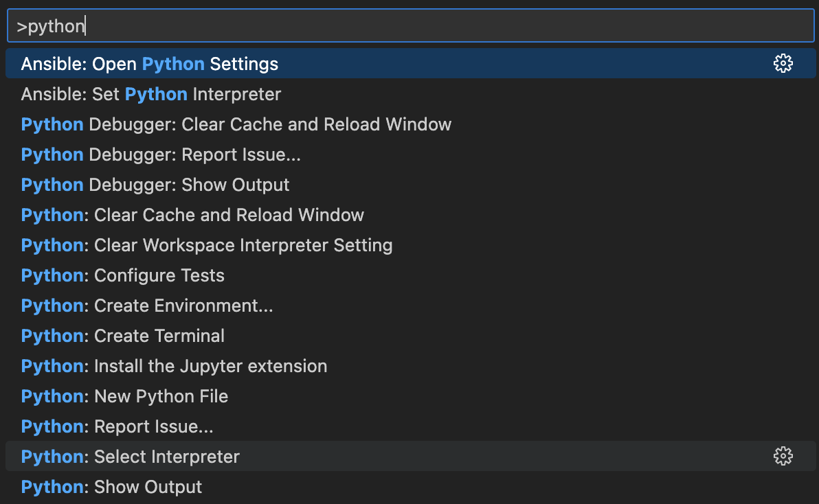Viewport: 819px width, 504px height.
Task: Run Python: Create Environment command
Action: [x=147, y=306]
